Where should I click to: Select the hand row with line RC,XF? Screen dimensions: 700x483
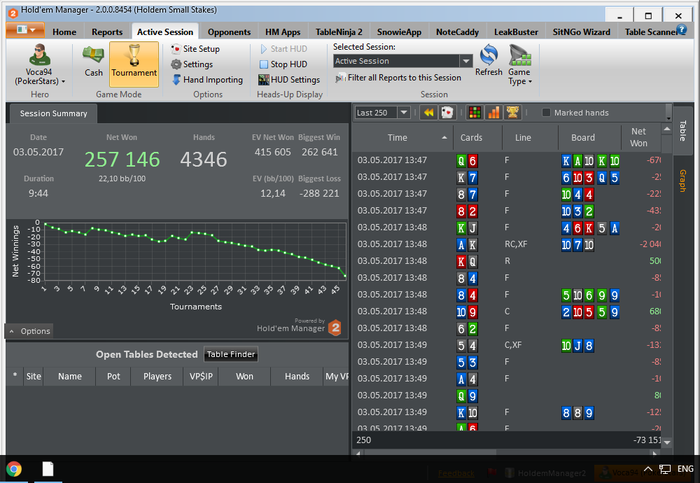click(508, 244)
